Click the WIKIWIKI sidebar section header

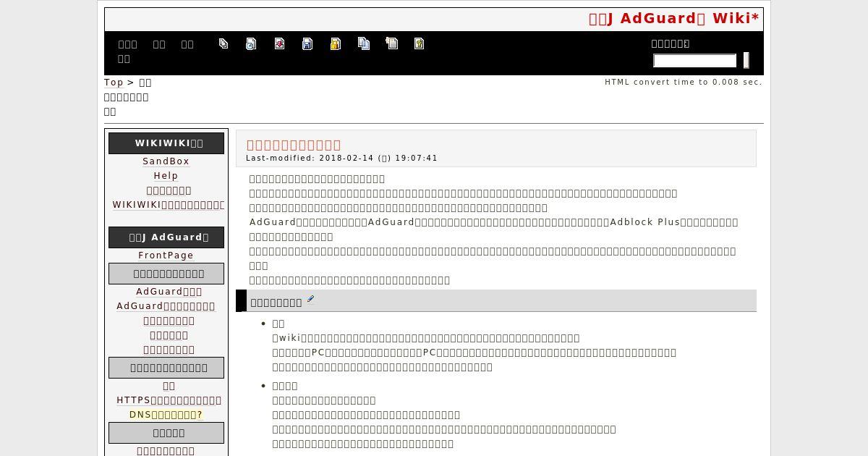[166, 143]
